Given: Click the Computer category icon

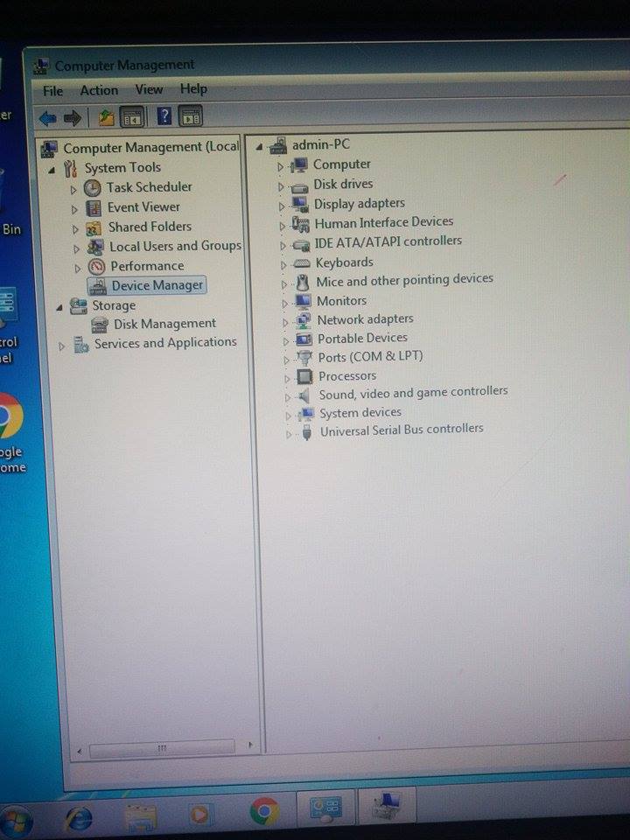Looking at the screenshot, I should tap(299, 165).
